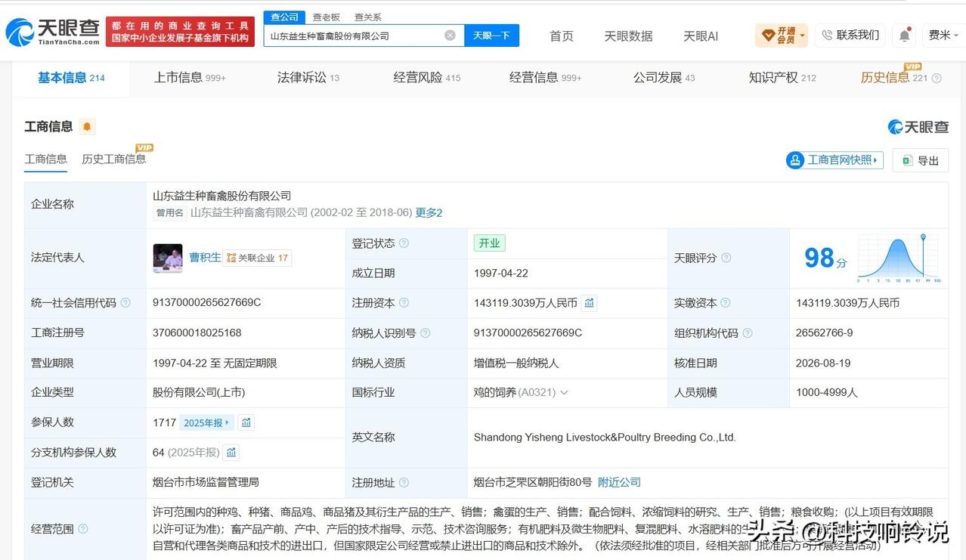The width and height of the screenshot is (966, 560).
Task: Expand 鸡的饲养 industry chevron
Action: coord(564,393)
